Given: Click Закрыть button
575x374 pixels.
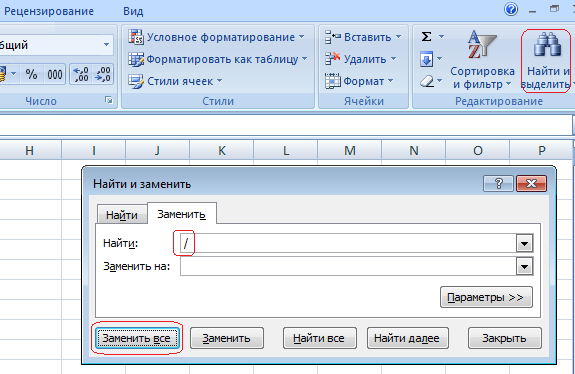Looking at the screenshot, I should click(505, 338).
